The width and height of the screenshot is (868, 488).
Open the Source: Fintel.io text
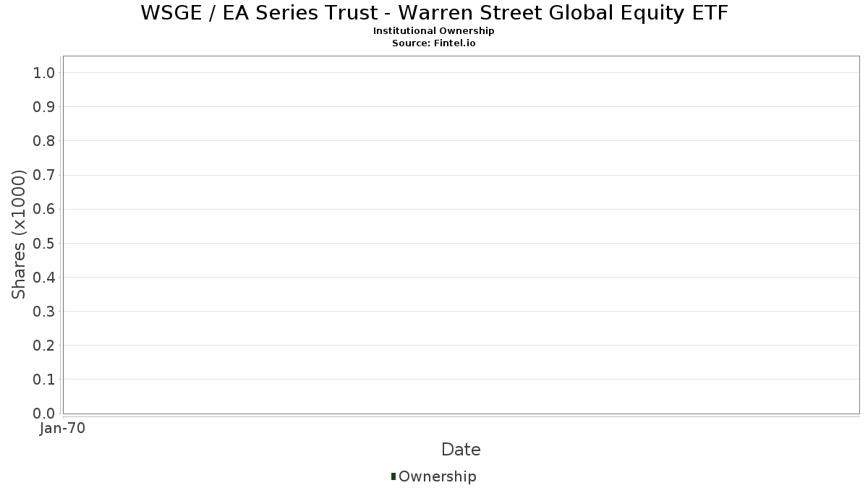(434, 43)
